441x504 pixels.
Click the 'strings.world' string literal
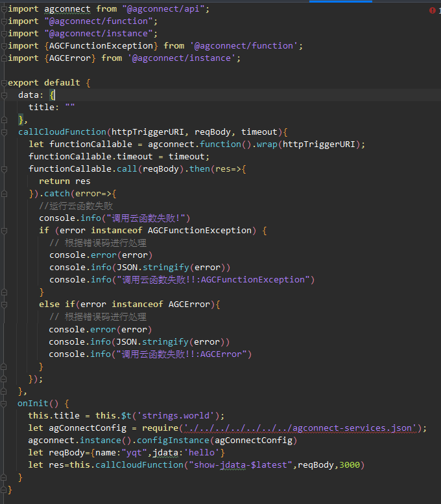[176, 416]
